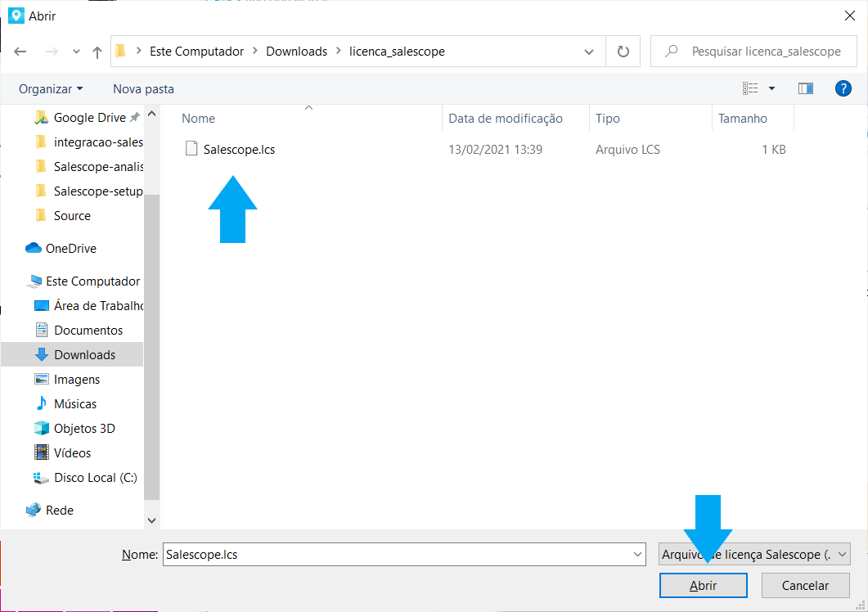
Task: Go forward with the right arrow
Action: click(x=52, y=52)
